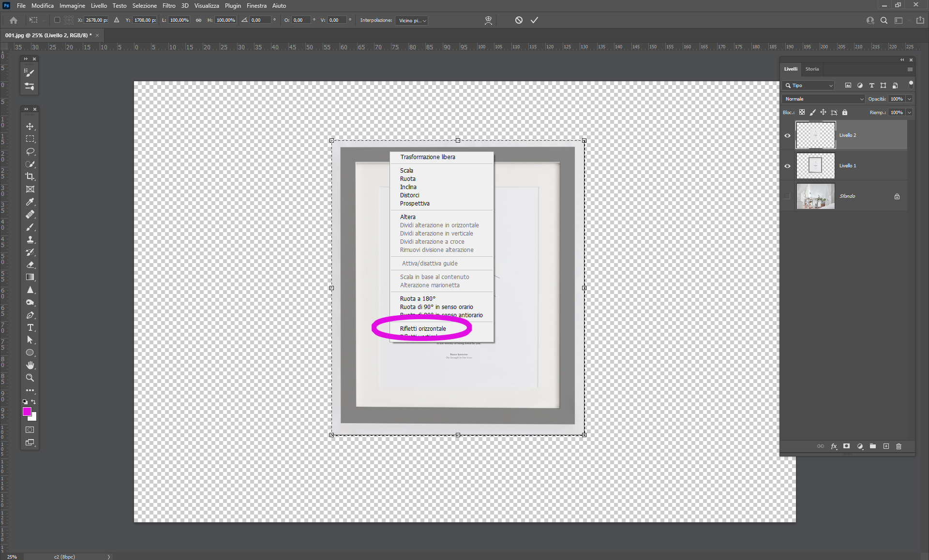The height and width of the screenshot is (560, 929).
Task: Delete the layer with the trash icon
Action: 899,446
